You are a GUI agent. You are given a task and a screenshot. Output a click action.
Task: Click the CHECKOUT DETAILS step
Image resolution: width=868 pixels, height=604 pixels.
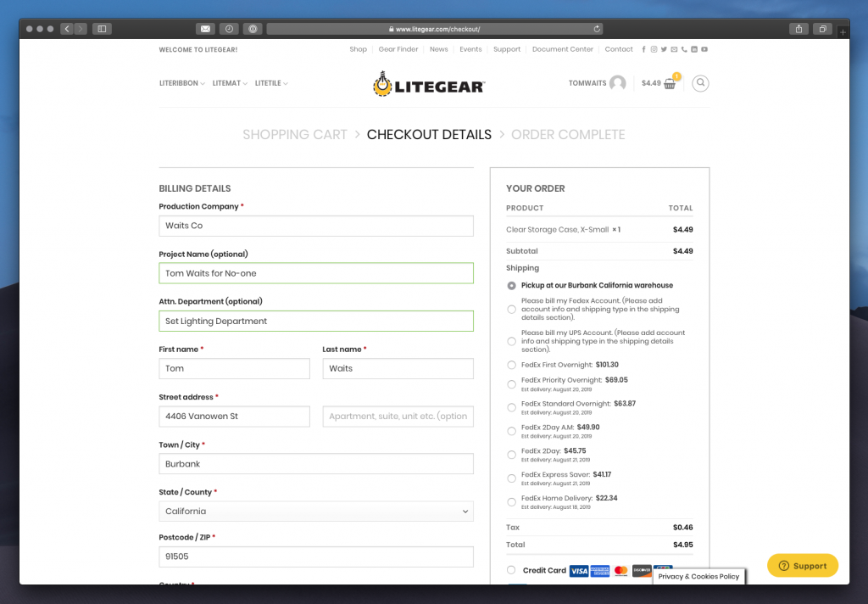pos(429,135)
